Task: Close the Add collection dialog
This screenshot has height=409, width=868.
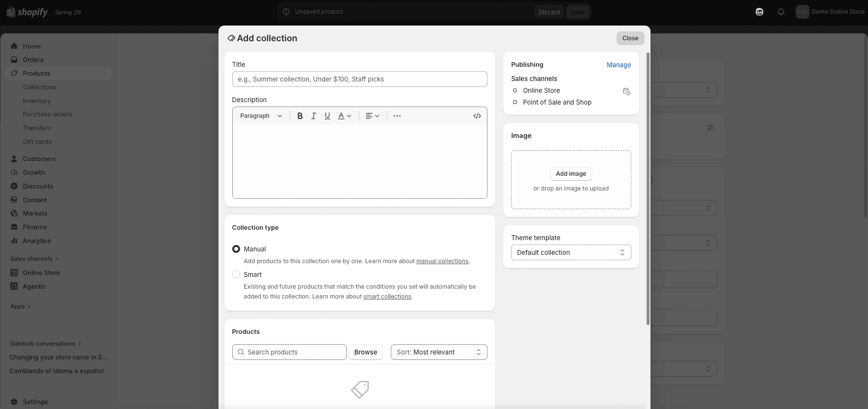Action: point(630,38)
